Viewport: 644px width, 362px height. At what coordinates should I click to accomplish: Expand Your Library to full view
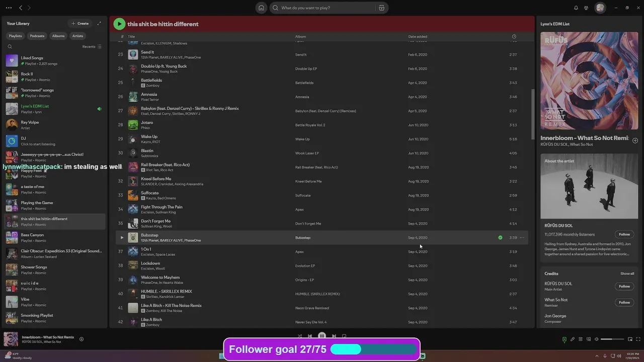(99, 23)
